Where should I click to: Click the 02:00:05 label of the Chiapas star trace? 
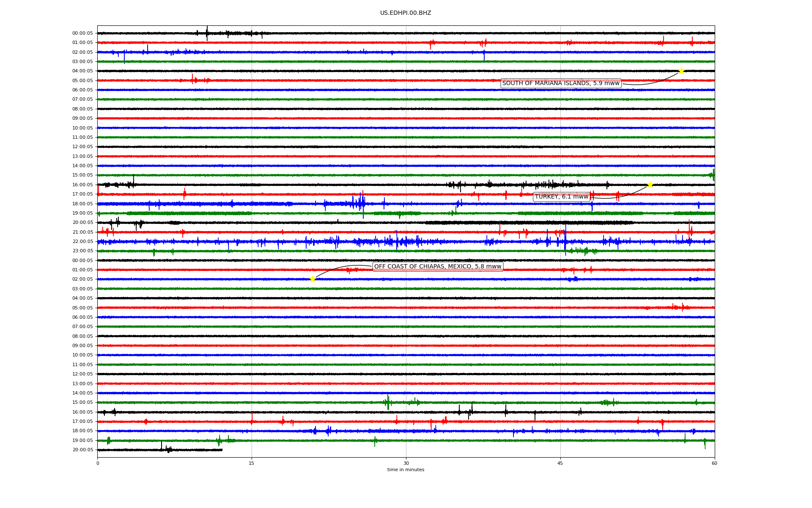pyautogui.click(x=82, y=279)
